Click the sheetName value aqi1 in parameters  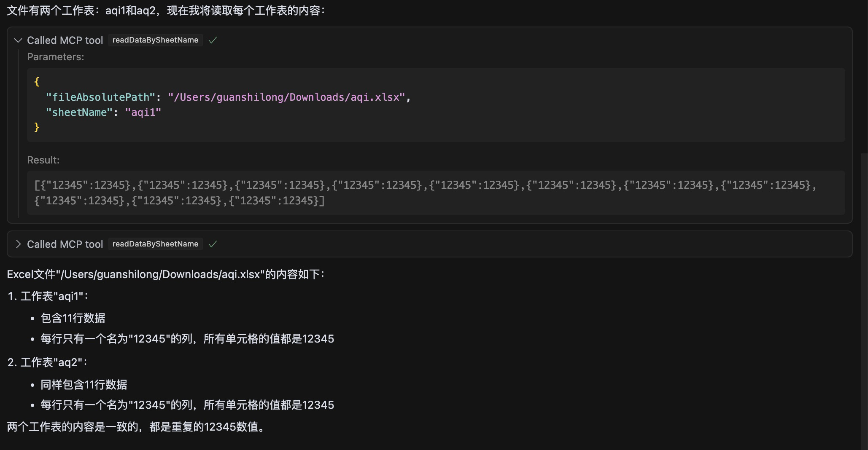(x=143, y=112)
